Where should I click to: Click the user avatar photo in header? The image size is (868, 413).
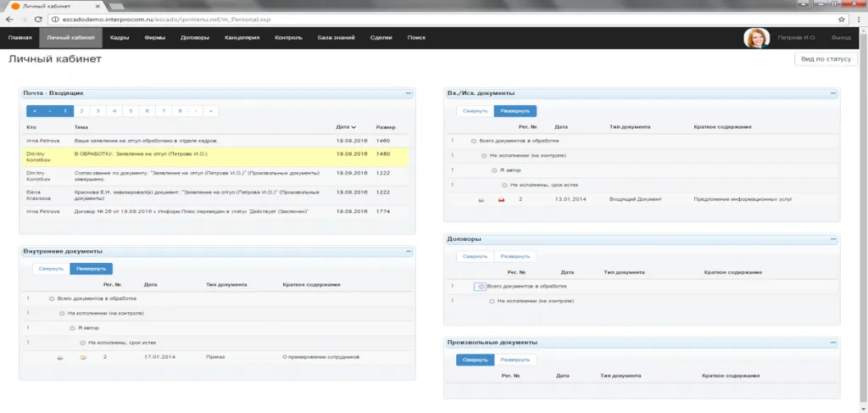tap(756, 38)
